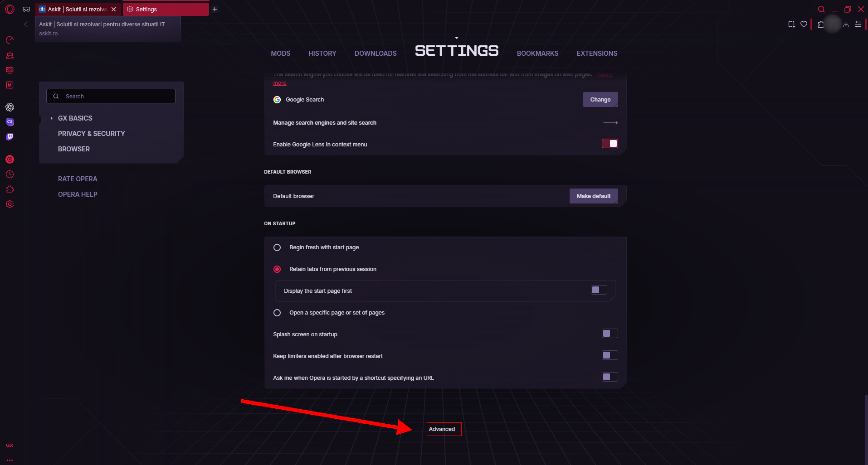Click the snapshot capture icon in toolbar
The height and width of the screenshot is (465, 868).
pyautogui.click(x=791, y=24)
